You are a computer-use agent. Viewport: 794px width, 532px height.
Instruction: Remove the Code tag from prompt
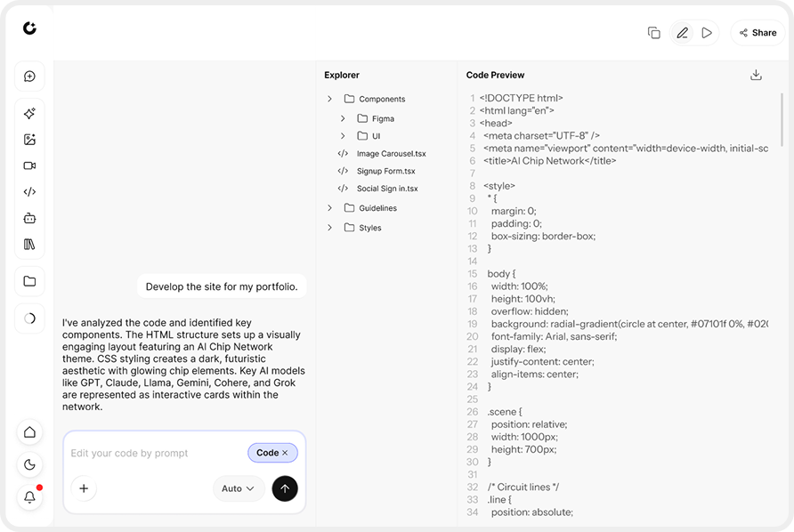coord(285,453)
